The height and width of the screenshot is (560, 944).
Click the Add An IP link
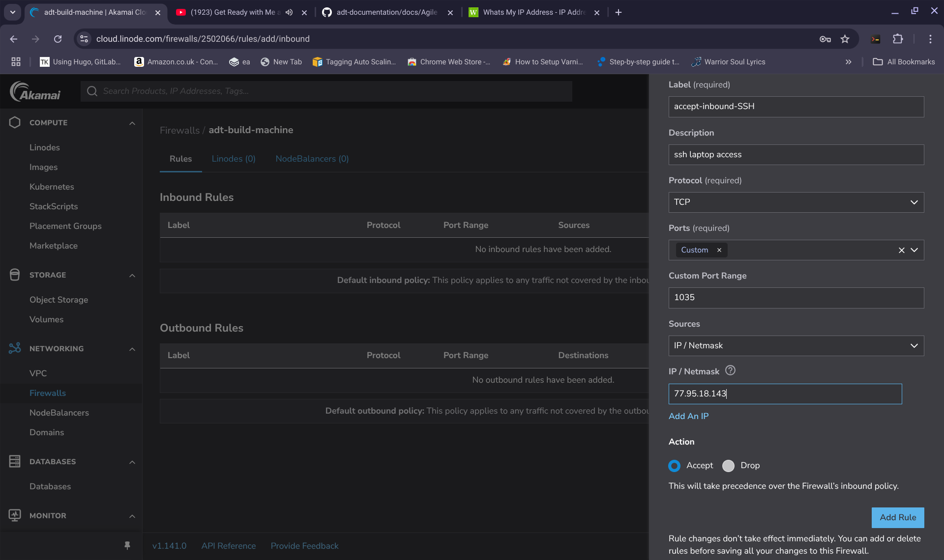[x=688, y=416]
